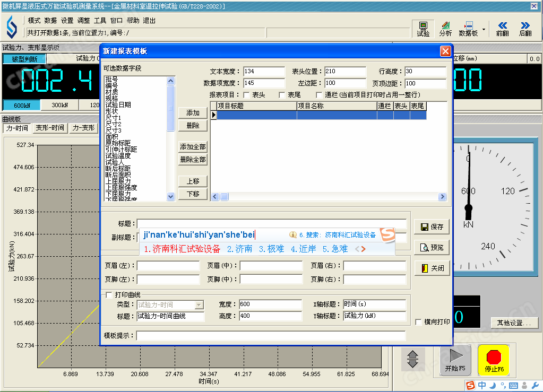
Task: Select 原始标距 in the field list
Action: tap(118, 143)
